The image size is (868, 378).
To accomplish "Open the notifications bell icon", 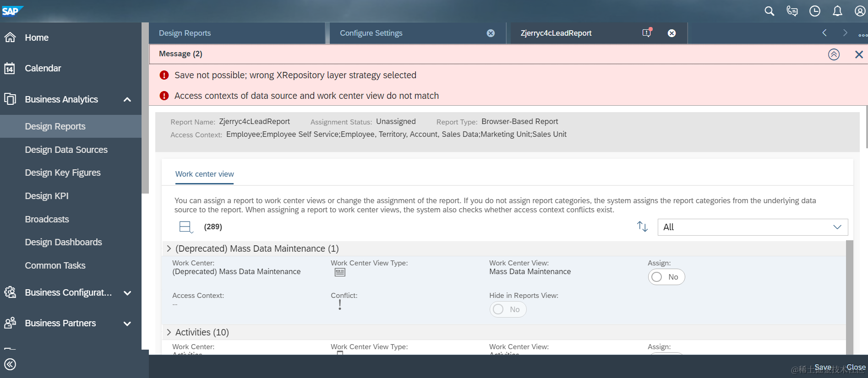I will [x=837, y=11].
